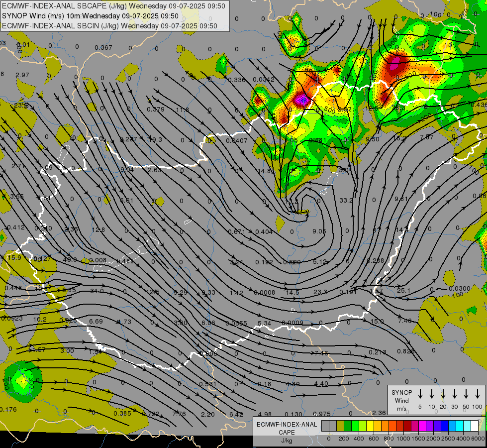487x448 pixels.
Task: Click the 2.97 value at left edge
Action: click(22, 75)
